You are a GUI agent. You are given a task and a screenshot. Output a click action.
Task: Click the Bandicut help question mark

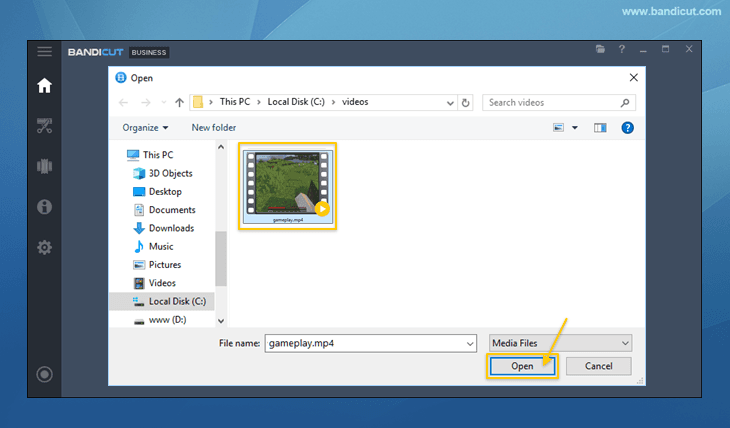coord(621,49)
